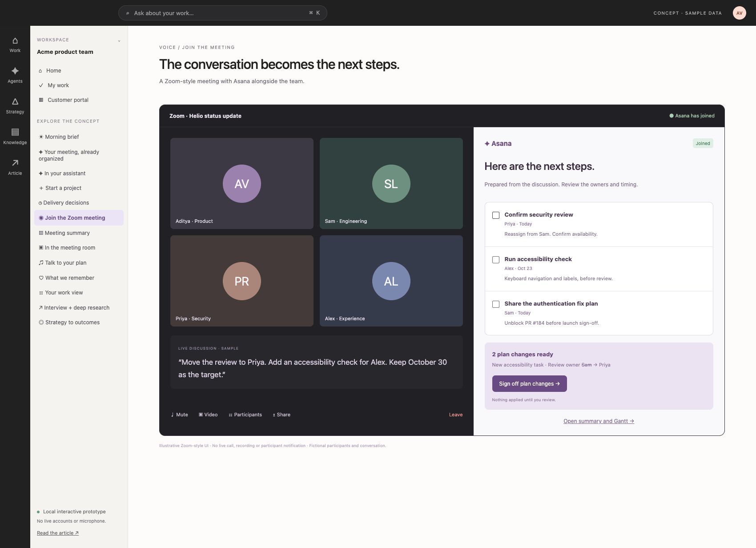Screen dimensions: 756x548
Task: Open the Knowledge section icon
Action: tap(15, 132)
